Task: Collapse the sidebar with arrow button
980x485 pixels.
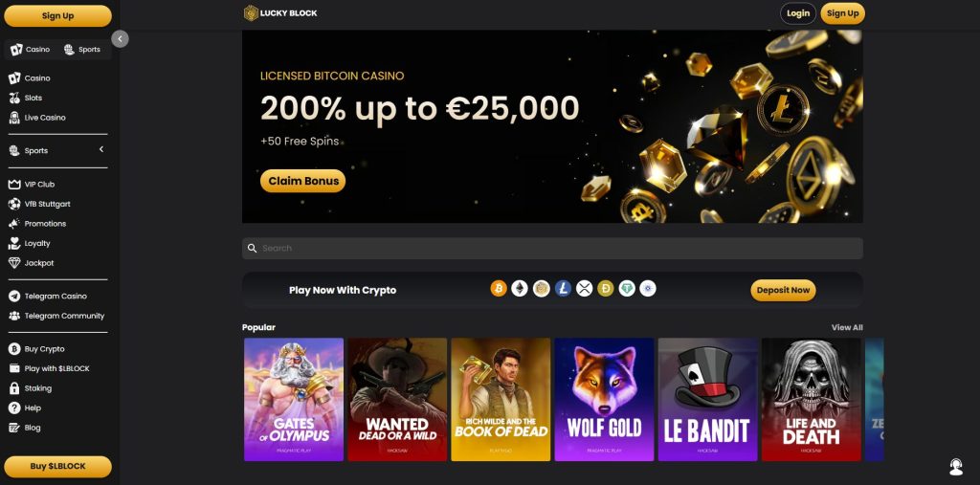Action: point(120,39)
